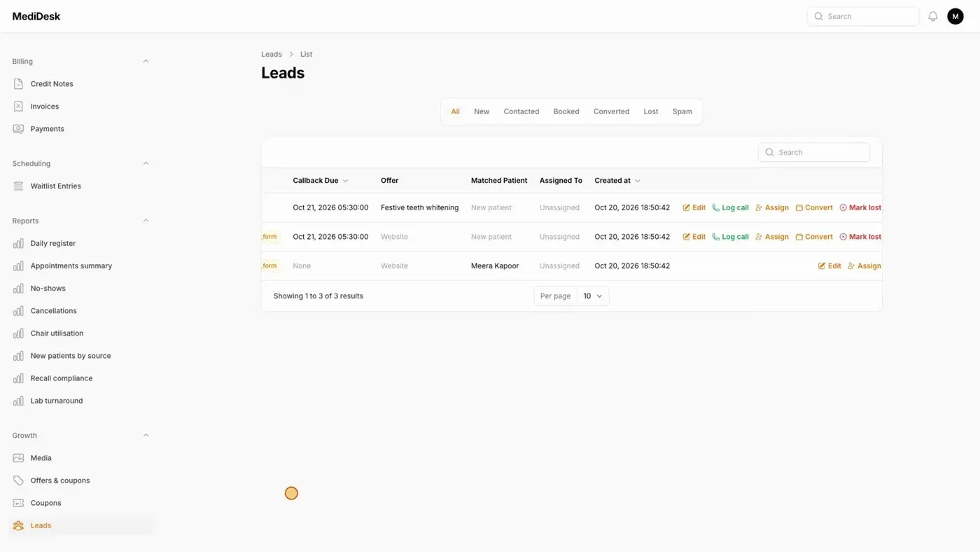Click the table search field

(x=814, y=152)
